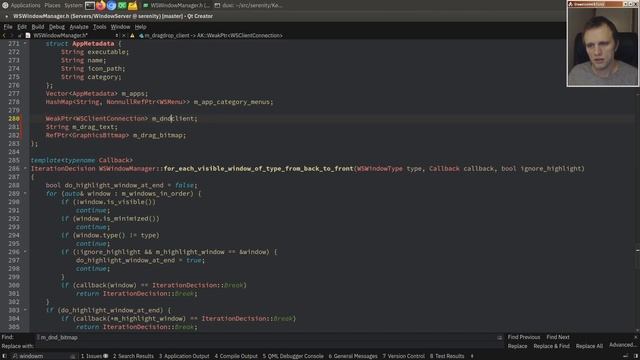Viewport: 640px width, 360px height.
Task: Show the 5 QML Debugger Console pane
Action: [293, 356]
